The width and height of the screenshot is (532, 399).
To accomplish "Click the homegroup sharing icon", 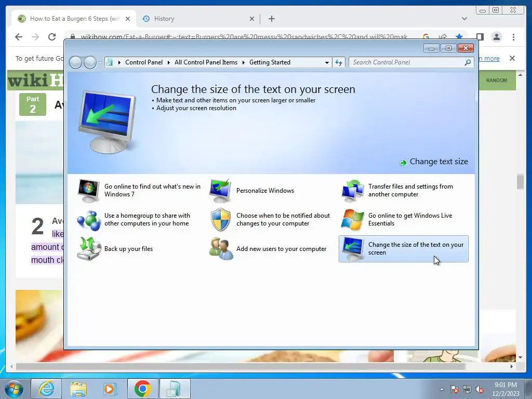I will tap(88, 220).
